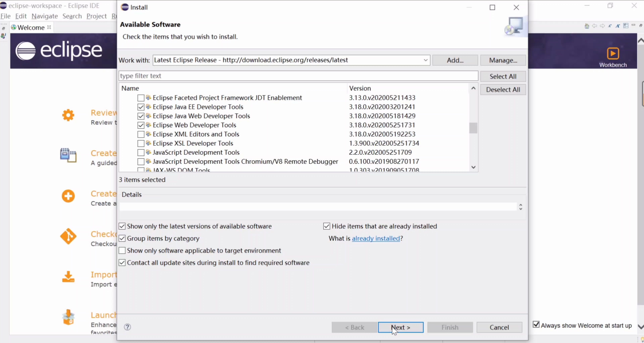Enable Show only software applicable to target environment
Screen dimensions: 644x343
click(x=122, y=250)
